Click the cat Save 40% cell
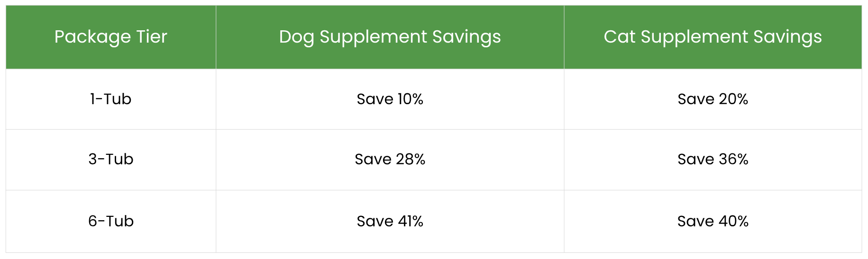868x259 pixels. pyautogui.click(x=713, y=221)
